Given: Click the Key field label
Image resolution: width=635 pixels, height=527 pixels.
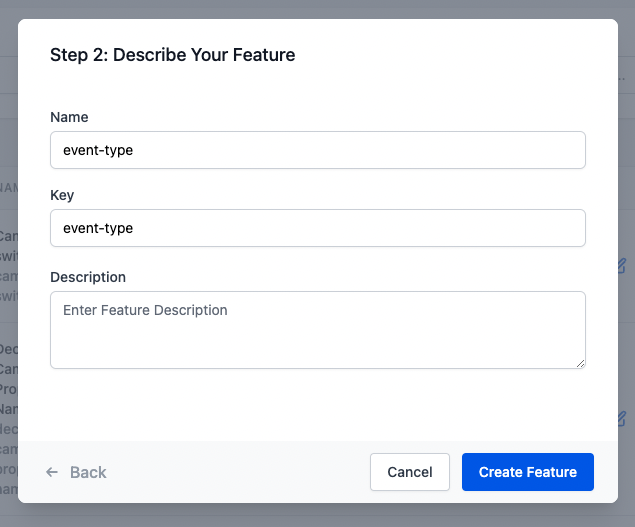Looking at the screenshot, I should click(62, 196).
